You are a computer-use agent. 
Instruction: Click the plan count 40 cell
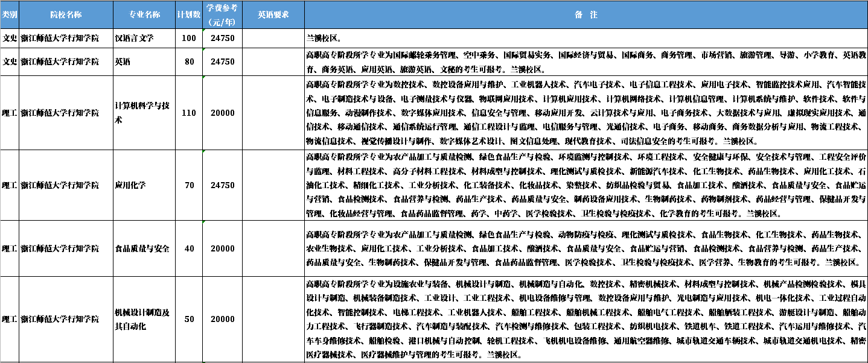[x=189, y=248]
